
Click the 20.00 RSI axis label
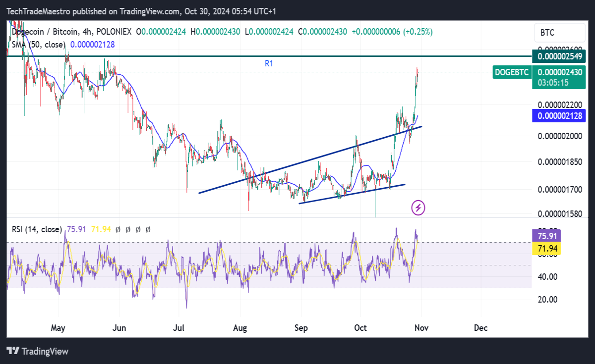click(x=547, y=299)
